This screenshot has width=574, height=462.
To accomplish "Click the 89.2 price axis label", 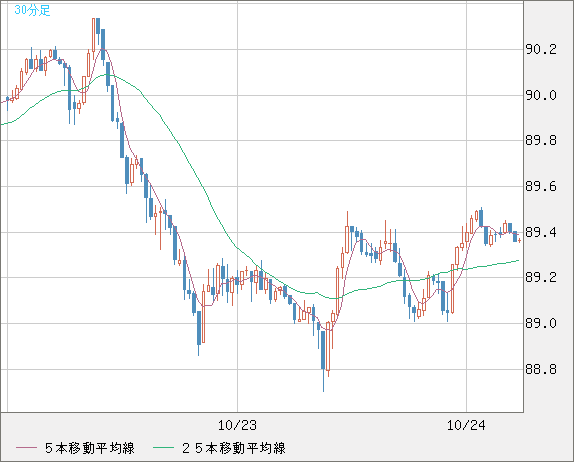I will point(541,277).
